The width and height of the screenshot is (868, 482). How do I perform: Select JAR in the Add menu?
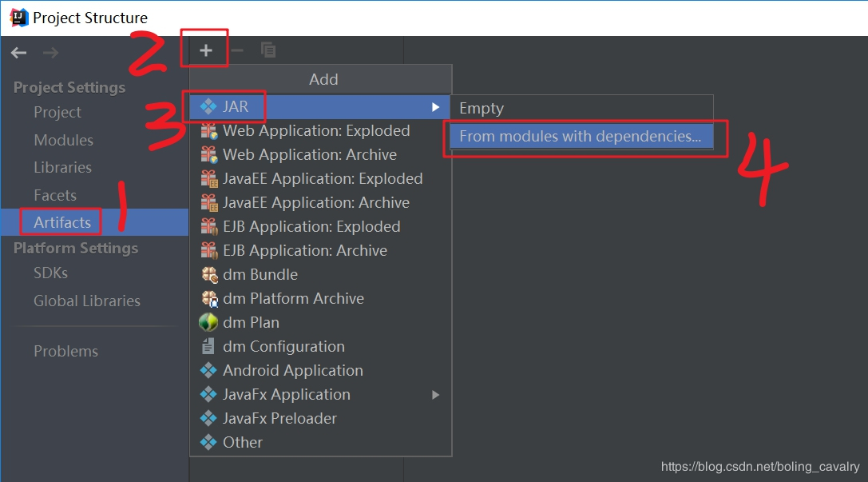pyautogui.click(x=320, y=106)
